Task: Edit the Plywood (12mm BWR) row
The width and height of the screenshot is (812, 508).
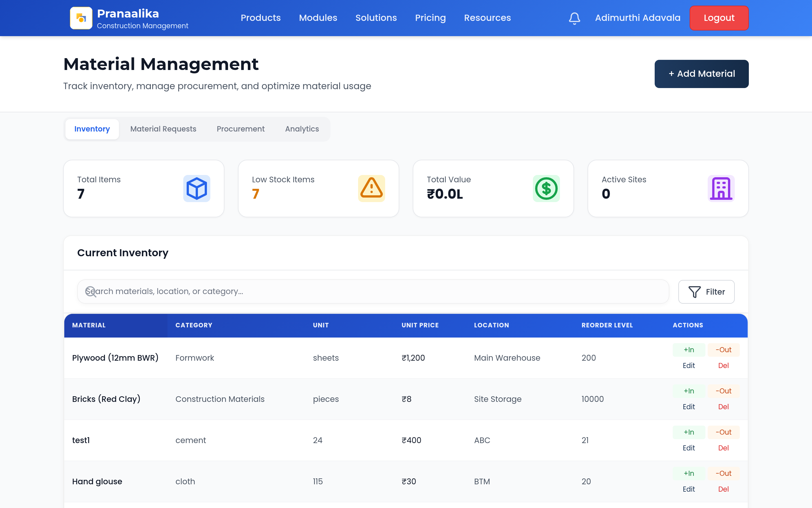Action: (x=689, y=365)
